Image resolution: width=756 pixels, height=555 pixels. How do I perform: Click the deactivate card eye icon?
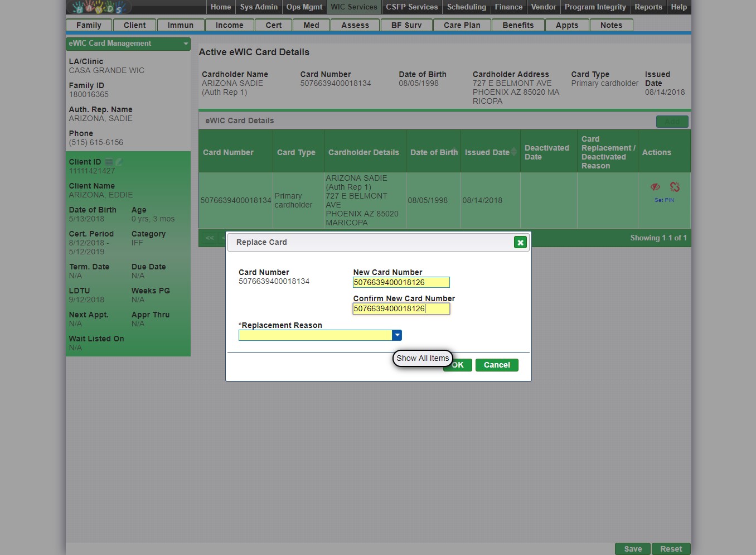[x=655, y=187]
